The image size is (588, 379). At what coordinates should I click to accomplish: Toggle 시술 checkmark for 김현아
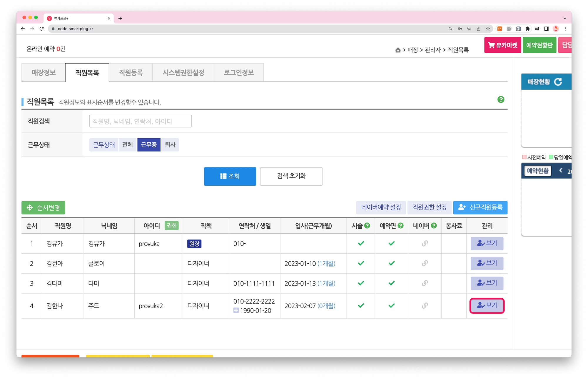click(361, 263)
